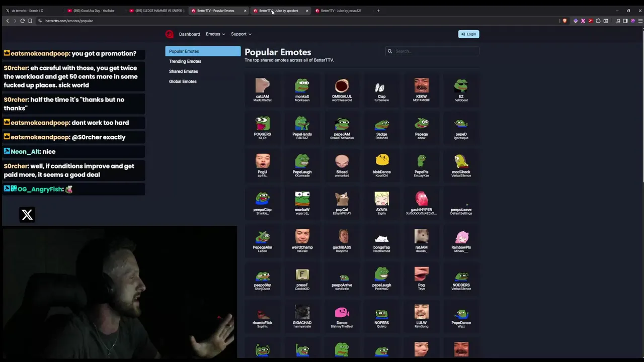Close the 'BetterTTV - Popular Emotes' tab
This screenshot has width=644, height=362.
click(x=245, y=11)
